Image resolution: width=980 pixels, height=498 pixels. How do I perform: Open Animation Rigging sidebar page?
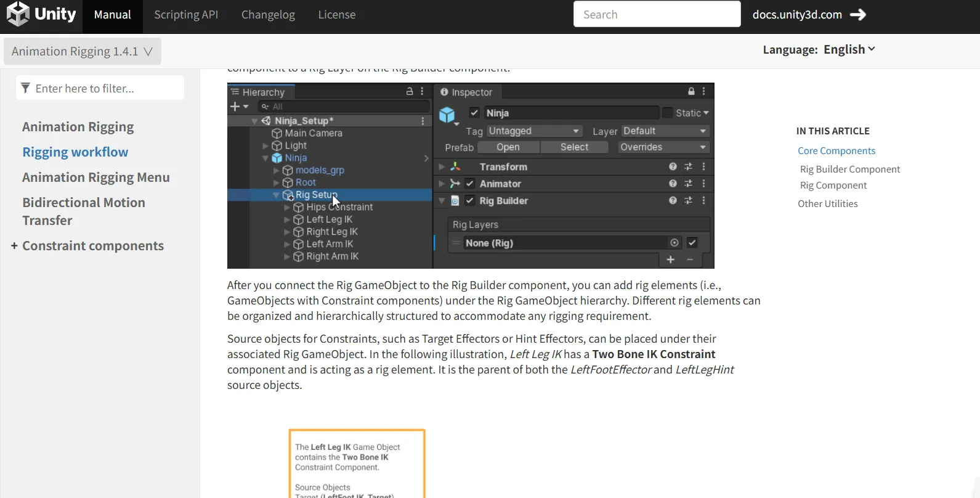78,127
